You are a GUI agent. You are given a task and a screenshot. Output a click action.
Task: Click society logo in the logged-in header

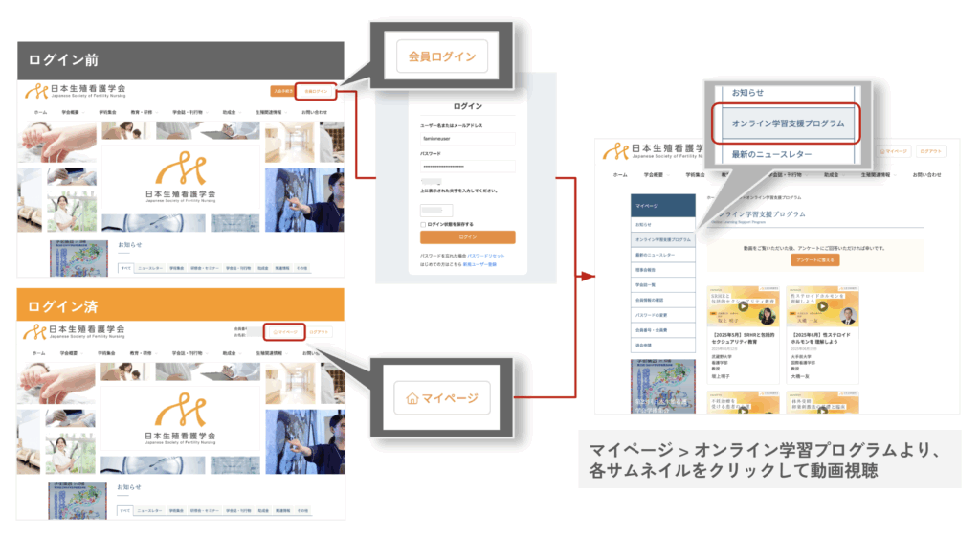[79, 332]
